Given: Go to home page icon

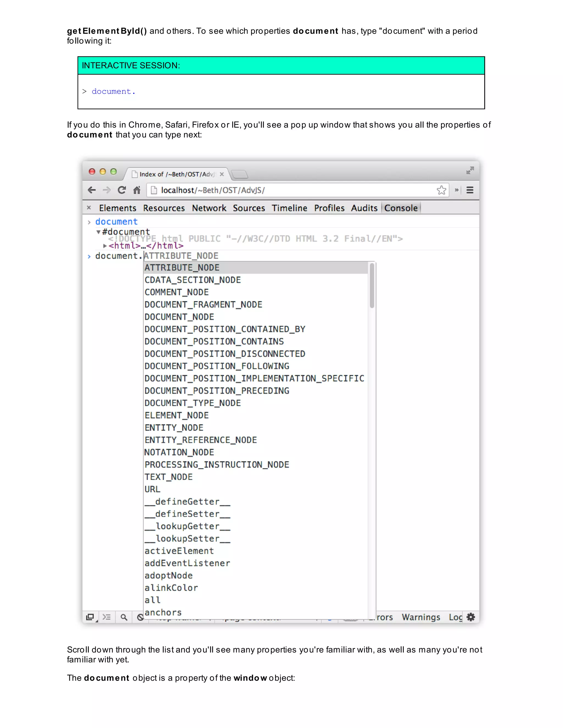Looking at the screenshot, I should coord(137,190).
